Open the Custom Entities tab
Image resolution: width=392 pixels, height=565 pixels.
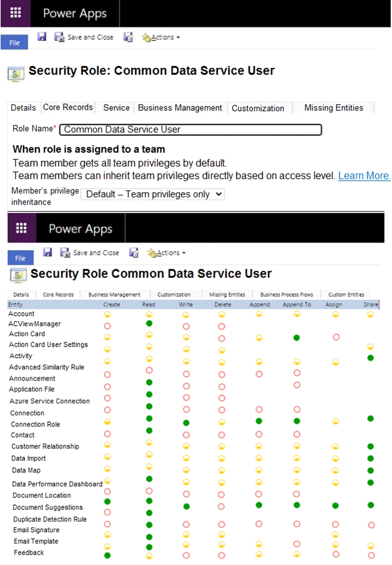click(x=346, y=294)
